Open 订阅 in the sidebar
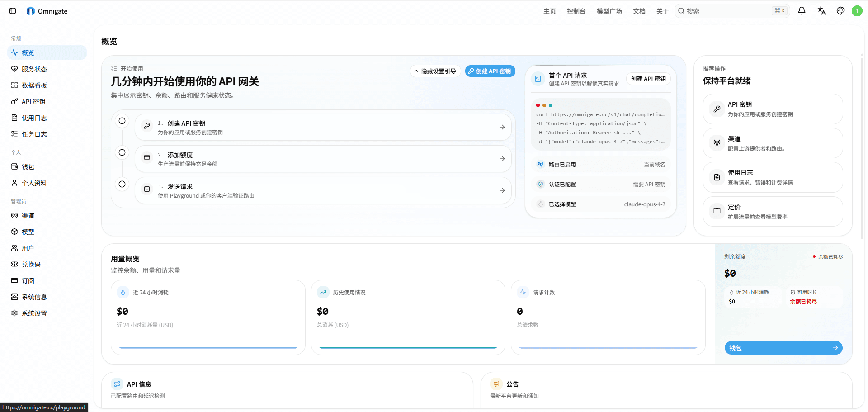This screenshot has height=412, width=868. click(47, 280)
